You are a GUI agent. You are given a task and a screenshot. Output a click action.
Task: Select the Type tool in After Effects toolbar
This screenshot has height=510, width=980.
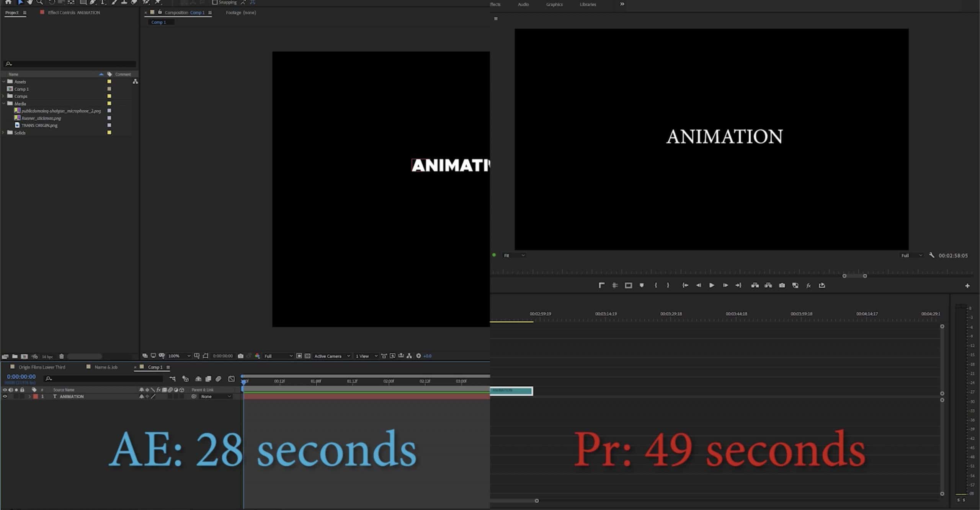click(x=103, y=2)
